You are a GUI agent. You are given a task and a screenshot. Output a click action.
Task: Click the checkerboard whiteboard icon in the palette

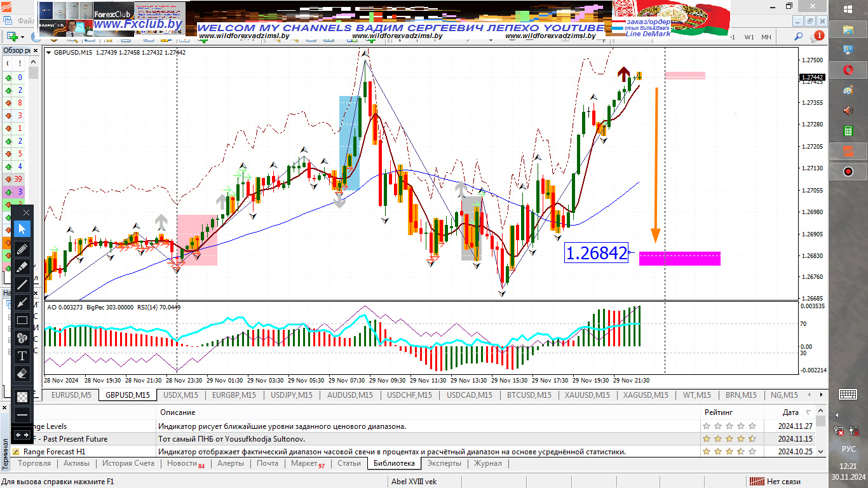pyautogui.click(x=22, y=397)
